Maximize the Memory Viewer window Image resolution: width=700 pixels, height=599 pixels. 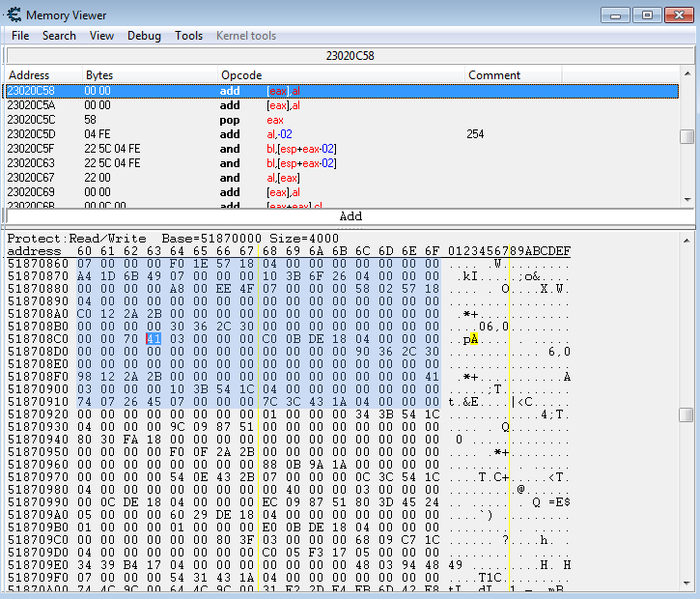[647, 15]
